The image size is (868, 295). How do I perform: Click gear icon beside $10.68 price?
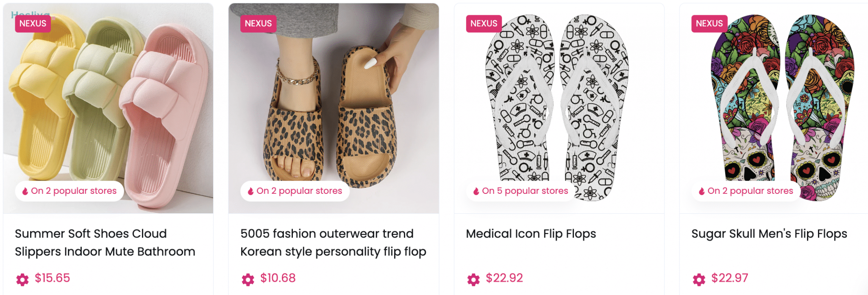click(x=248, y=279)
